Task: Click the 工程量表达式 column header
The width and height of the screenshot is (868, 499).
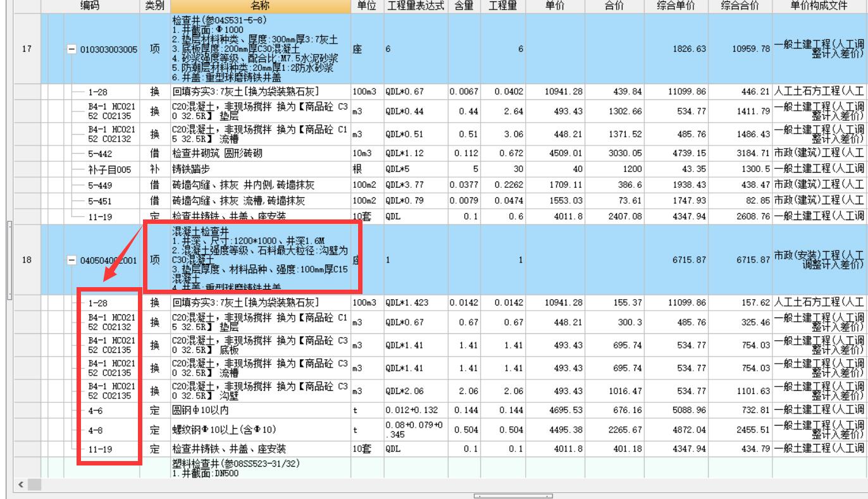Action: tap(414, 6)
